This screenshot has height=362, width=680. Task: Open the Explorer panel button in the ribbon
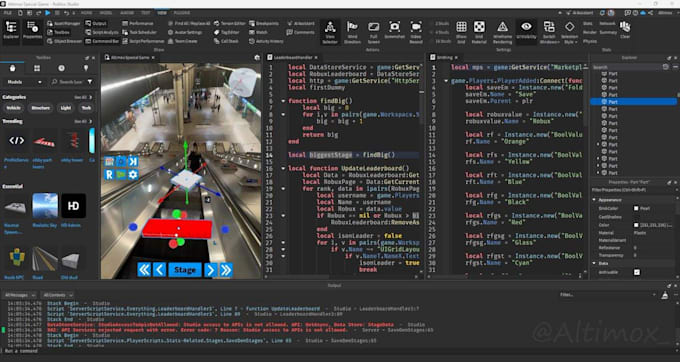click(11, 31)
